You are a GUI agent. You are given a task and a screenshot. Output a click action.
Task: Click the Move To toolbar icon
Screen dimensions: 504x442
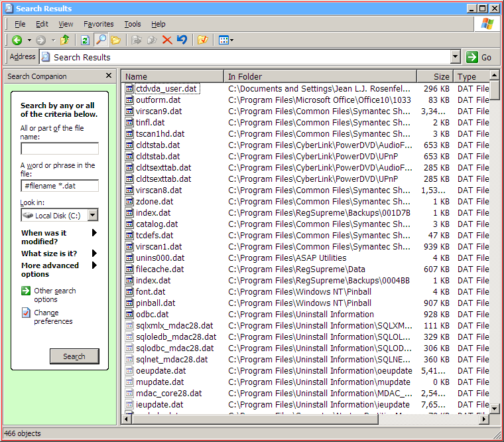tap(137, 40)
